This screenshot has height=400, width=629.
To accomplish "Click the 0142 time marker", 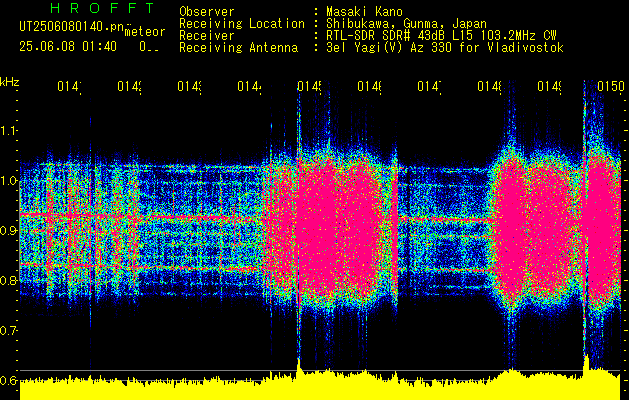I will 130,86.
